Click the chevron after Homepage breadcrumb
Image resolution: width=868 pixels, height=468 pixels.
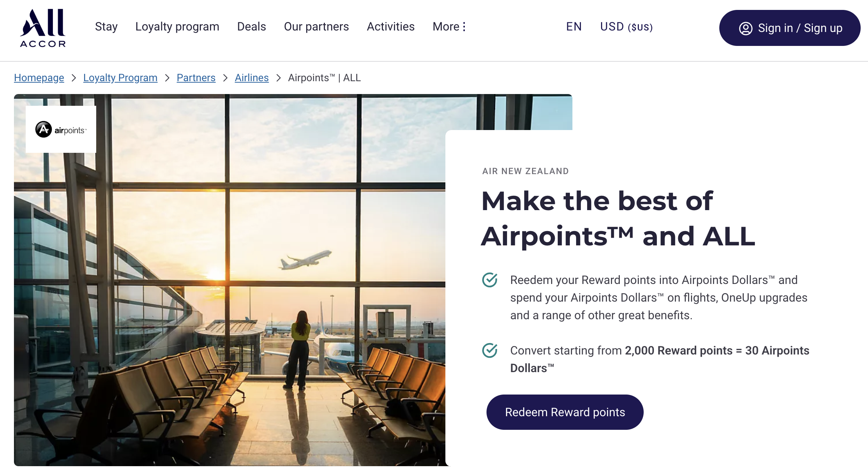pos(74,78)
